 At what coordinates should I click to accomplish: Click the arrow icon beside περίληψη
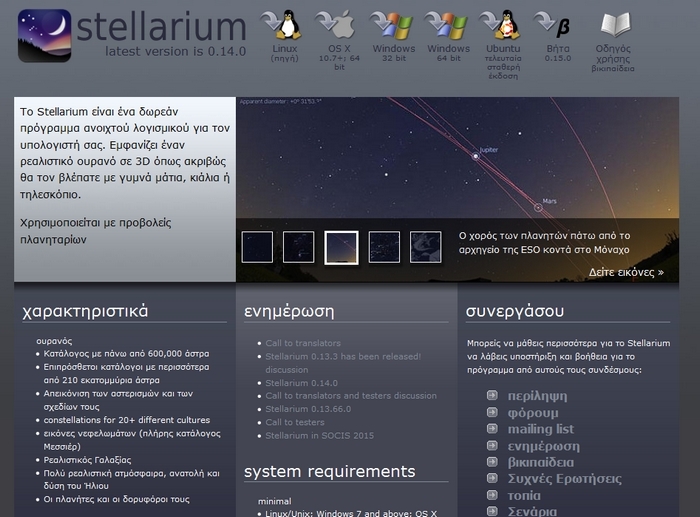click(x=492, y=395)
